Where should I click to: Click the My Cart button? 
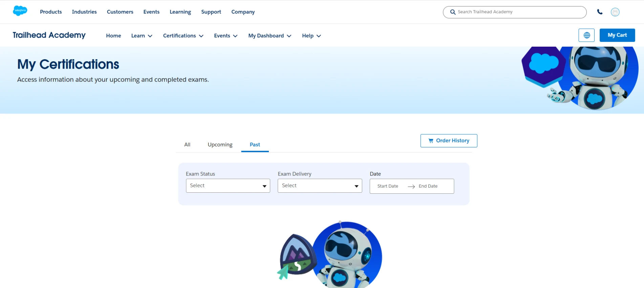617,35
